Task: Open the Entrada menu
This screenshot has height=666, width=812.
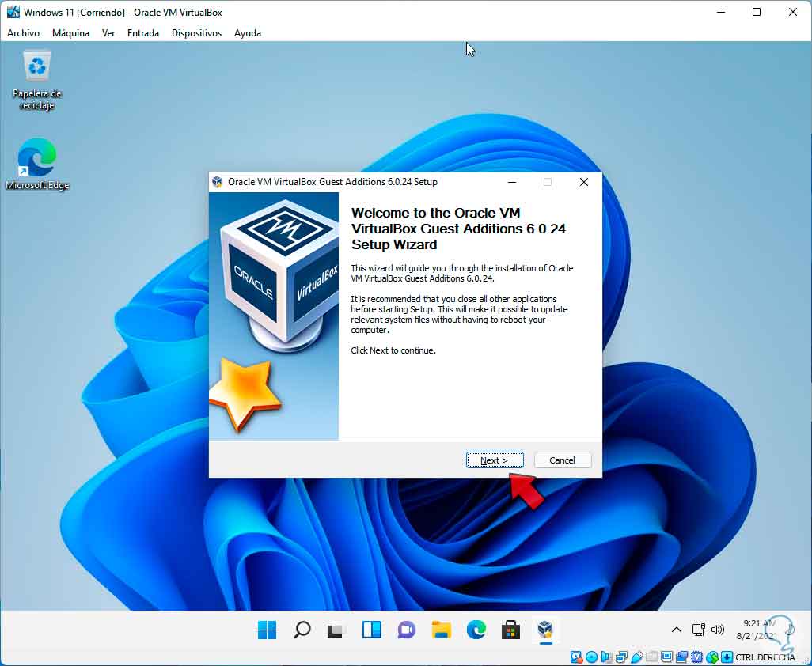Action: tap(143, 33)
